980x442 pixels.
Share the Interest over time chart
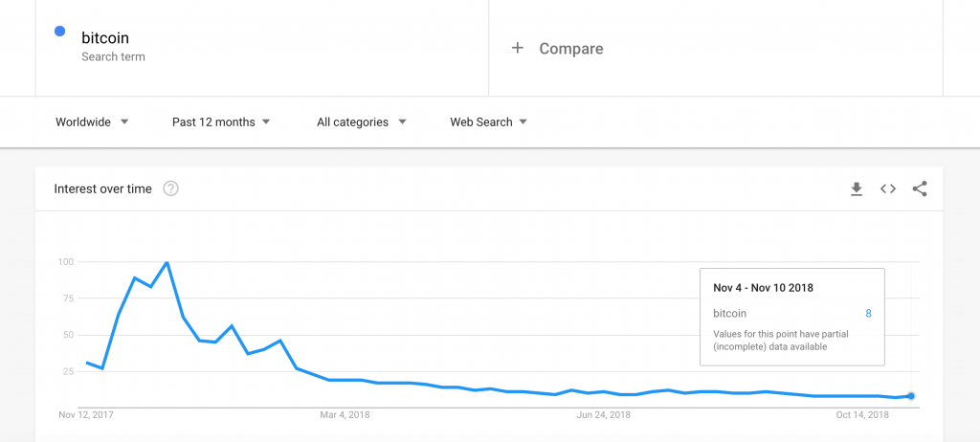pos(920,188)
